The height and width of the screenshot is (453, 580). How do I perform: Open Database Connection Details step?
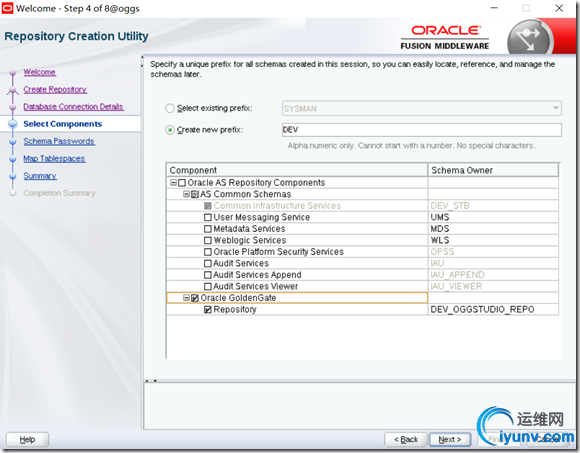tap(73, 107)
